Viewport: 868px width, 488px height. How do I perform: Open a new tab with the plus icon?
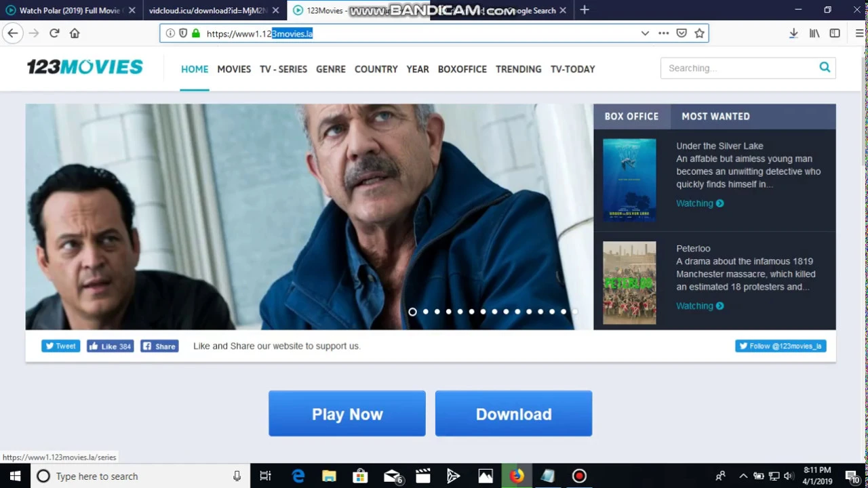[x=585, y=10]
